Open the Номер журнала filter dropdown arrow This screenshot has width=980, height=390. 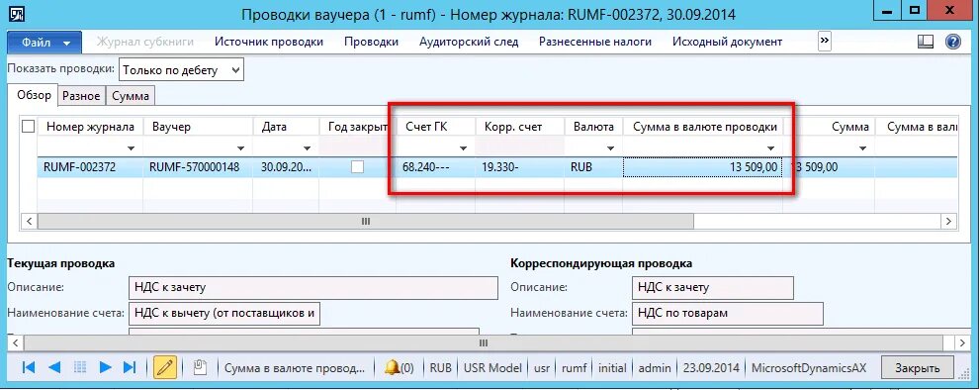click(x=132, y=148)
